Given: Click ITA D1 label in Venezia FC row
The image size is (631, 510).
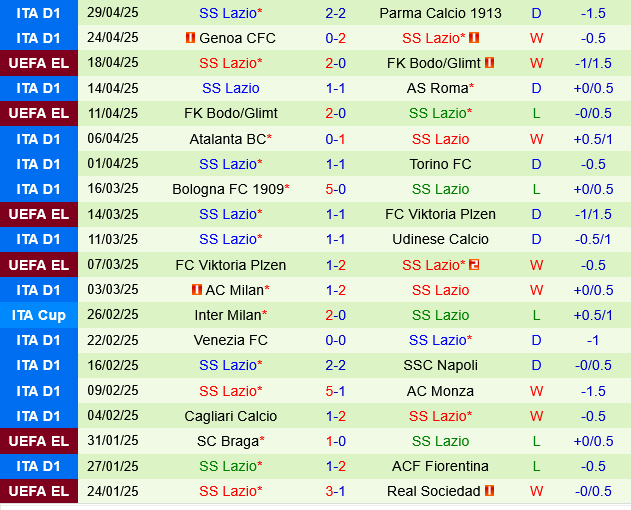Looking at the screenshot, I should click(38, 340).
